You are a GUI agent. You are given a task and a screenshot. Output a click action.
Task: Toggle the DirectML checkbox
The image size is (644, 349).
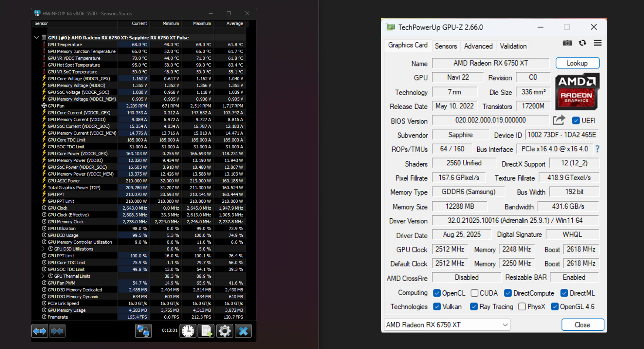pos(564,293)
